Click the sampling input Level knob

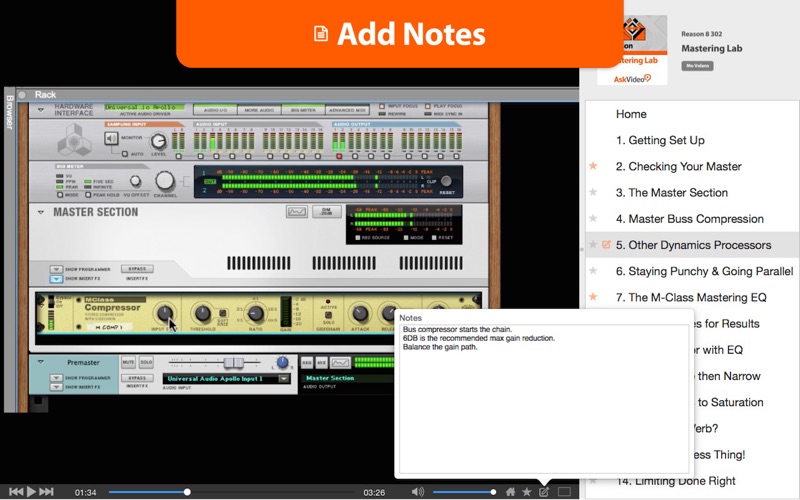click(x=158, y=141)
